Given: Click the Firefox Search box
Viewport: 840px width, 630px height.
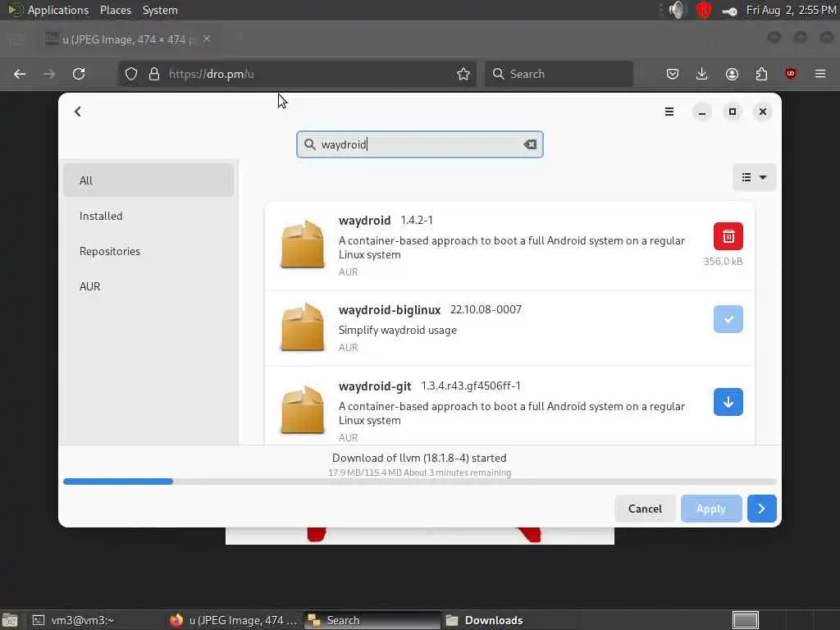Looking at the screenshot, I should coord(559,74).
